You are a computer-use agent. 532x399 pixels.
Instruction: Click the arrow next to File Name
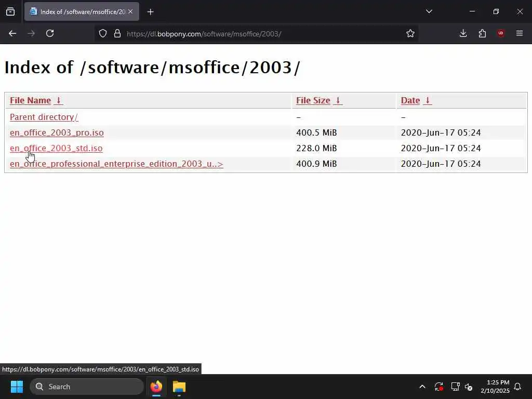(x=58, y=100)
